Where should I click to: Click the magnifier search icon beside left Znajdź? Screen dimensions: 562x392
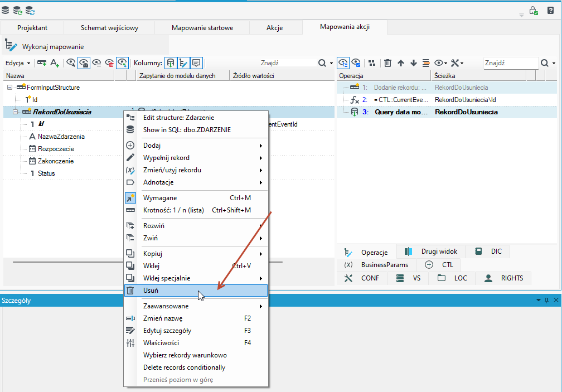[x=322, y=63]
